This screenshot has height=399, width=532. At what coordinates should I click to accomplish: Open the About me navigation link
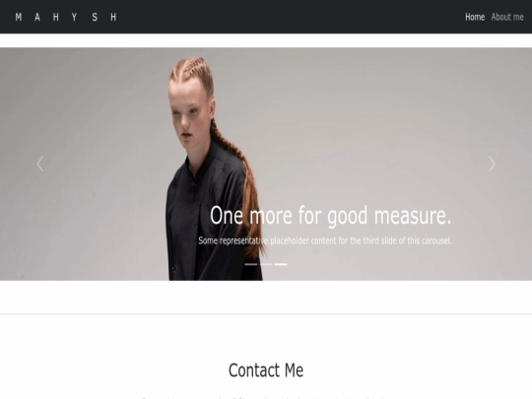(x=507, y=17)
